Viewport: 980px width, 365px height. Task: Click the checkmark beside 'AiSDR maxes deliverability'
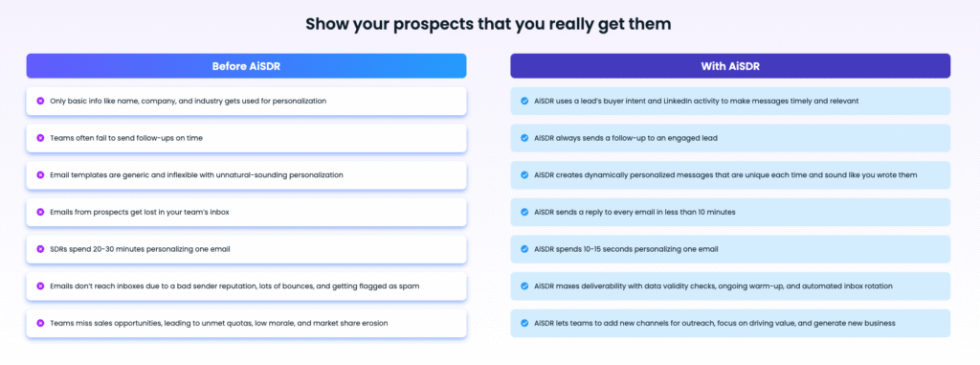click(x=524, y=286)
